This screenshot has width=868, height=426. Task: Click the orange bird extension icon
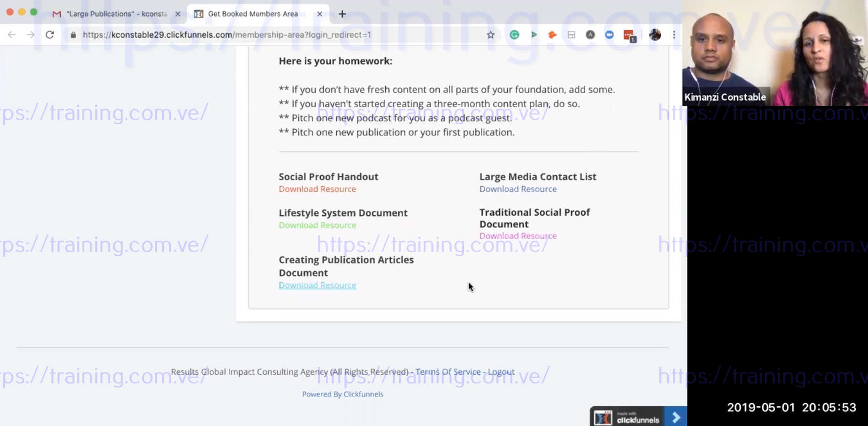pos(552,35)
